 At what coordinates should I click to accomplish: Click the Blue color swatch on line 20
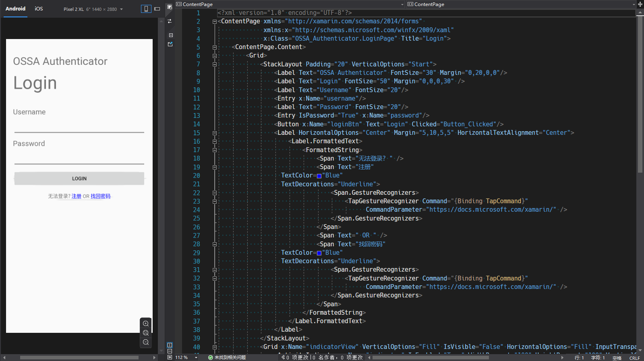point(319,176)
